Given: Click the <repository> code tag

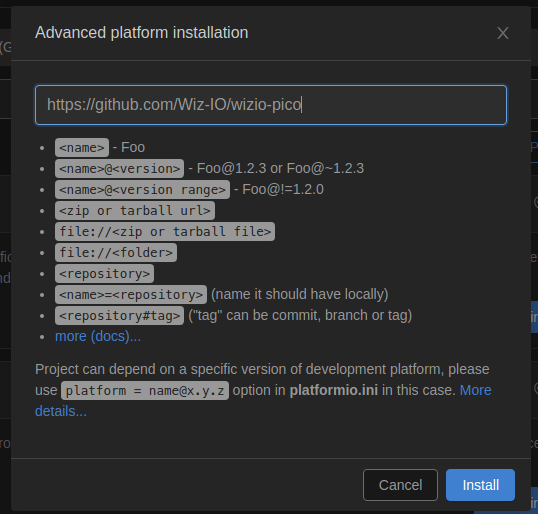Looking at the screenshot, I should coord(105,273).
